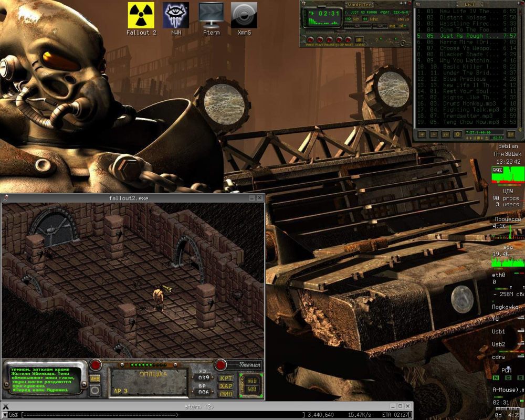
Task: Click the green N button in gkrellm
Action: pyautogui.click(x=496, y=378)
